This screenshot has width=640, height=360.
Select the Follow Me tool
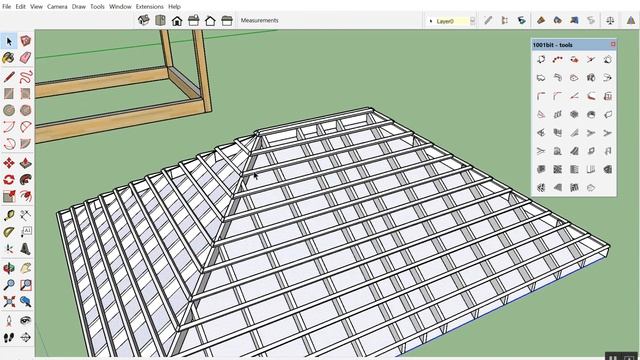[25, 180]
